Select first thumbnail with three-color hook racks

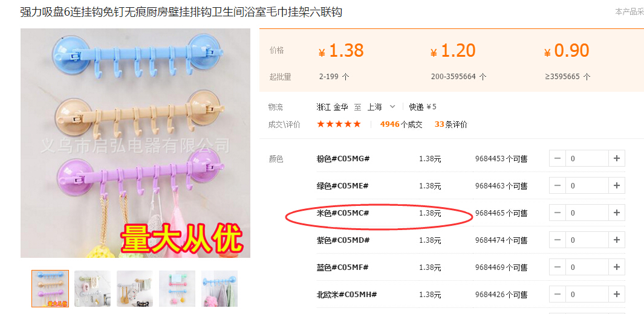(x=50, y=289)
